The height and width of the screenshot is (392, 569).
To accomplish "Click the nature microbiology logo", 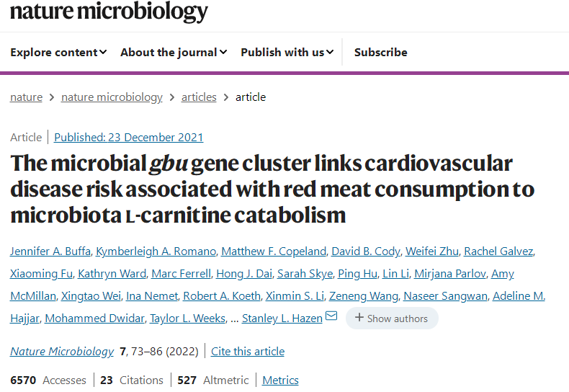I will 109,11.
